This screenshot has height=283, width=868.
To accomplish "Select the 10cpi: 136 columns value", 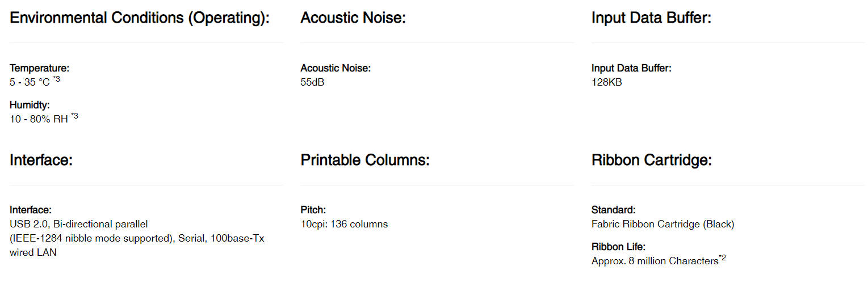I will coord(344,224).
